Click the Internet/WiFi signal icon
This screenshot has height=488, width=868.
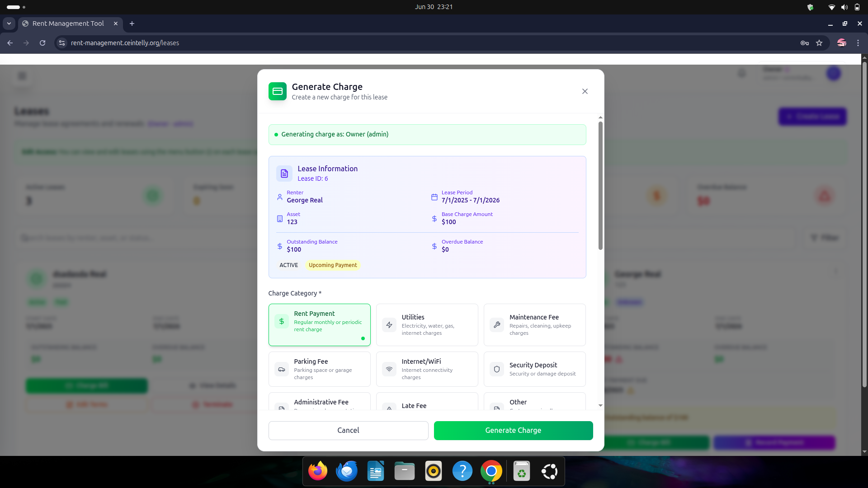click(389, 369)
